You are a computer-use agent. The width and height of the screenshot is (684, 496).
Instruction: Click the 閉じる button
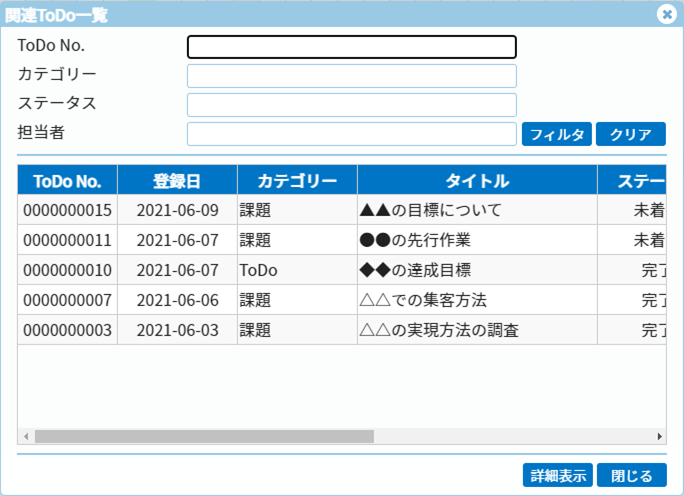631,475
